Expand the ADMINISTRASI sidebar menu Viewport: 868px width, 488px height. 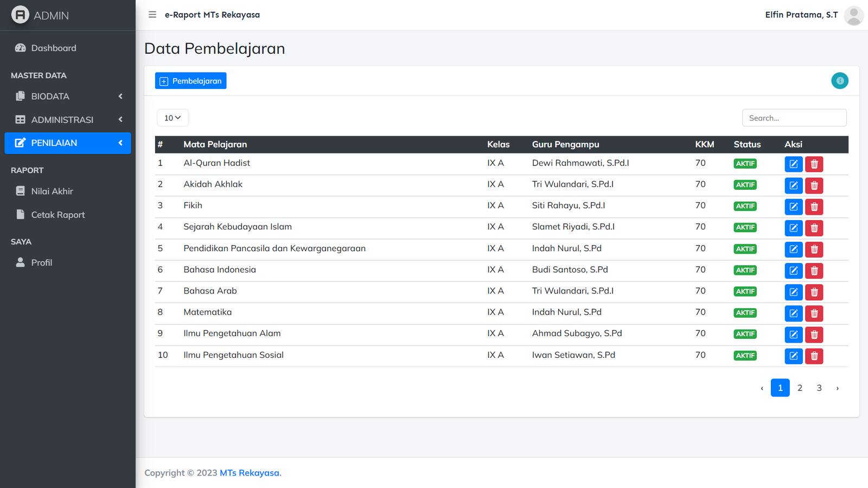pyautogui.click(x=68, y=120)
